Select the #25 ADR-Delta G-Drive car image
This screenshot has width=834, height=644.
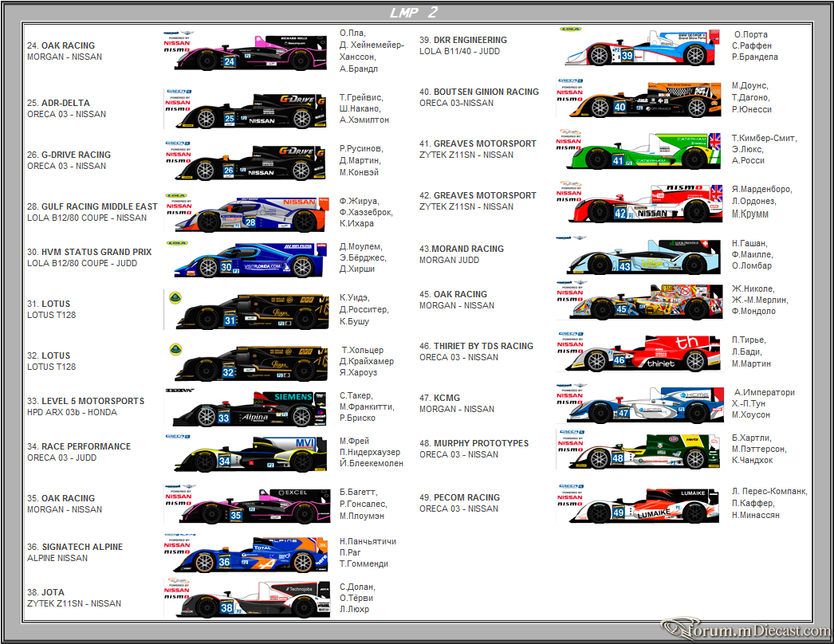click(250, 111)
